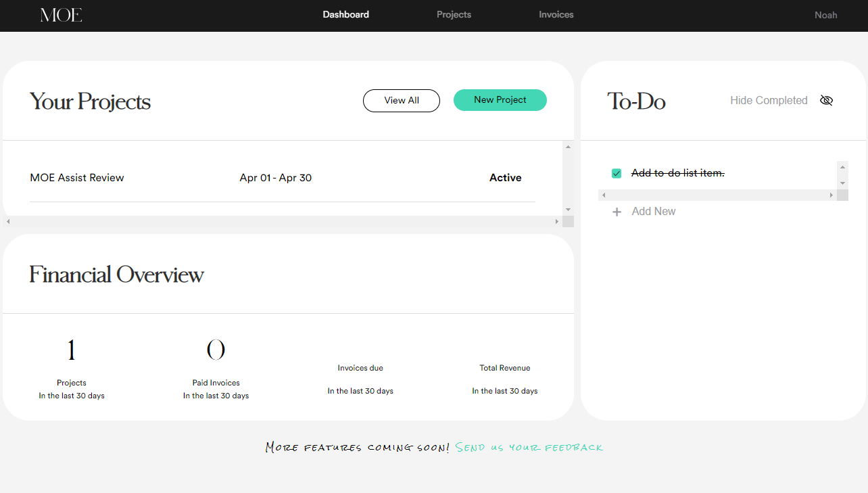Switch to the Projects tab
The image size is (868, 493).
(x=454, y=15)
